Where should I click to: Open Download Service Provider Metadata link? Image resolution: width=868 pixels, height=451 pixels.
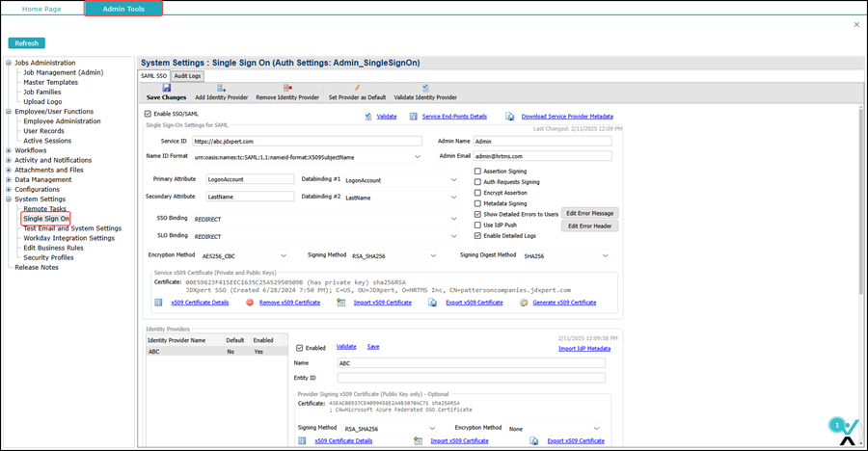pos(567,117)
